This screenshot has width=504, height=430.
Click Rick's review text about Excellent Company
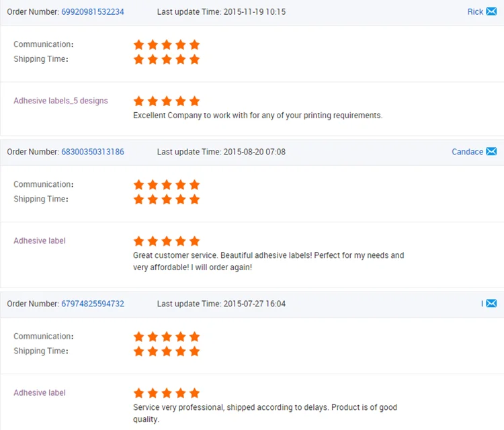(x=257, y=116)
